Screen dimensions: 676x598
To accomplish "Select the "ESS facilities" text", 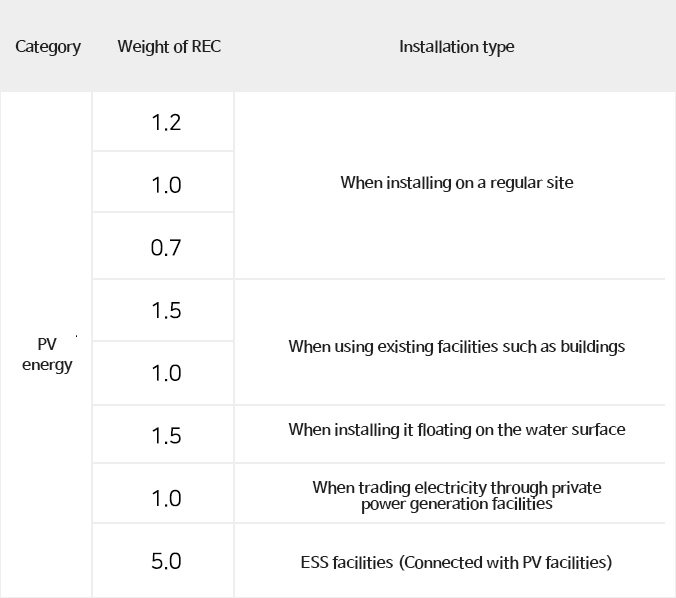I will [x=346, y=563].
